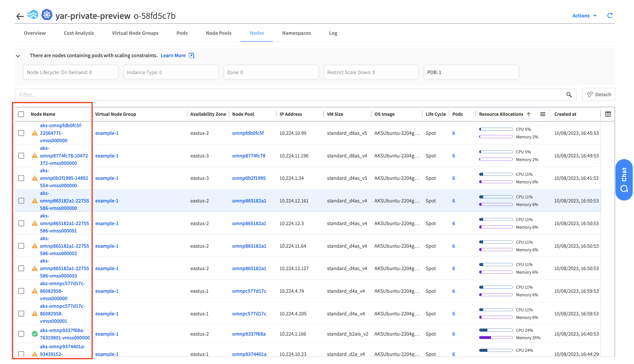The width and height of the screenshot is (634, 364).
Task: Sort by the Life Cycle column header
Action: [435, 114]
